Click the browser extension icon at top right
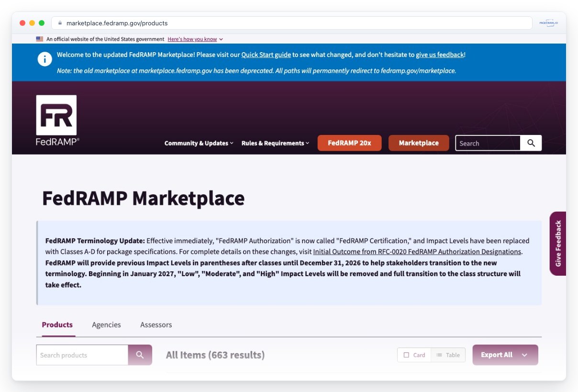This screenshot has height=392, width=578. [x=548, y=23]
